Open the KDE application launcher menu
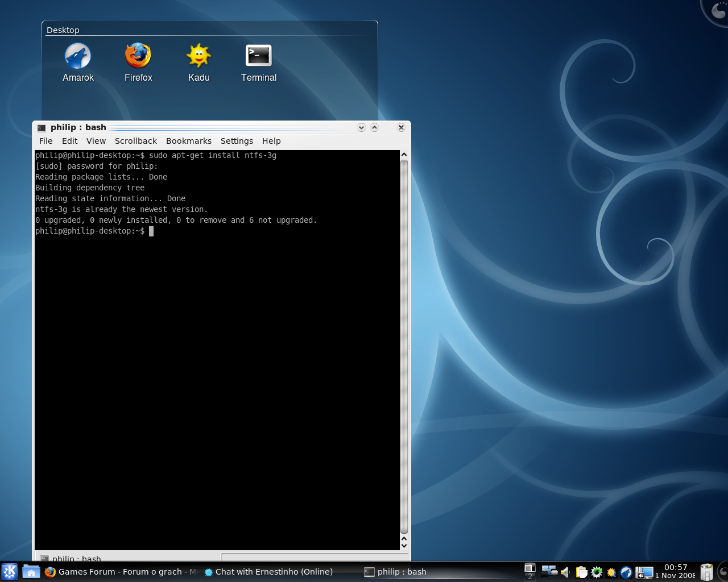Screen dimensions: 728x582 pyautogui.click(x=10, y=572)
